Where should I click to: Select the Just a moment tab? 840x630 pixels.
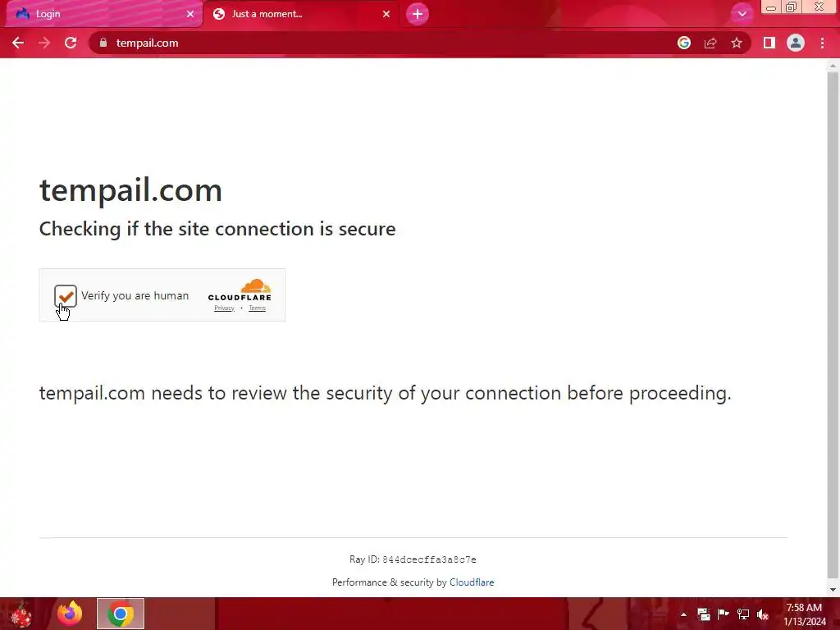click(x=302, y=14)
